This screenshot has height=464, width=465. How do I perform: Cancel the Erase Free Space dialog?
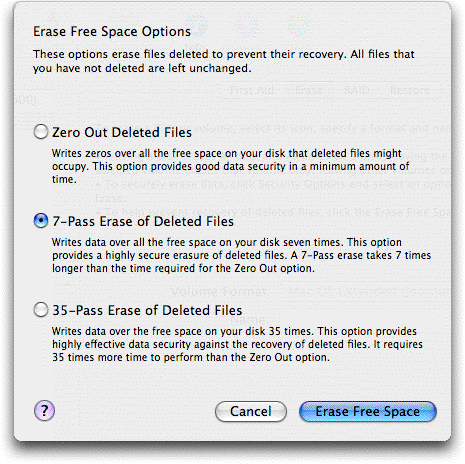tap(251, 411)
